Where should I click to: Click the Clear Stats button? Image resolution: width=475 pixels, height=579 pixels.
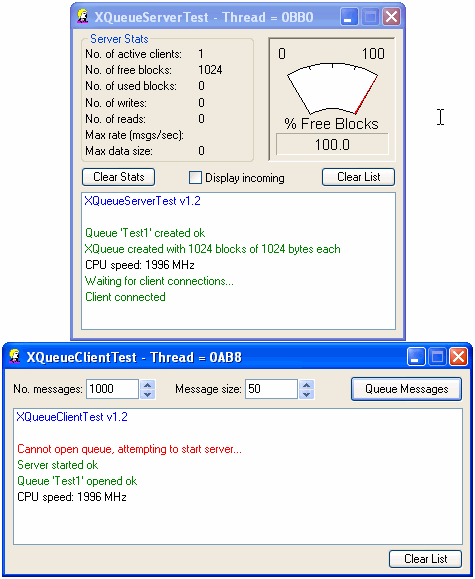click(x=119, y=177)
